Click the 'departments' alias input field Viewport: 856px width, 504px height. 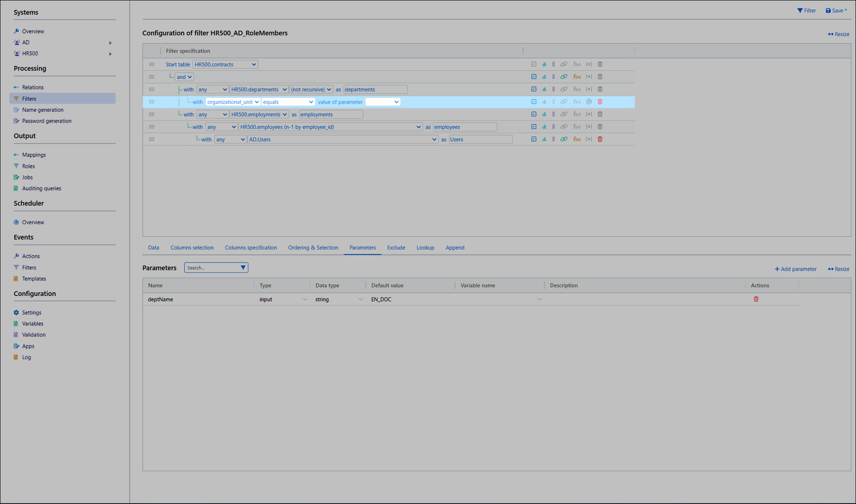click(x=375, y=90)
